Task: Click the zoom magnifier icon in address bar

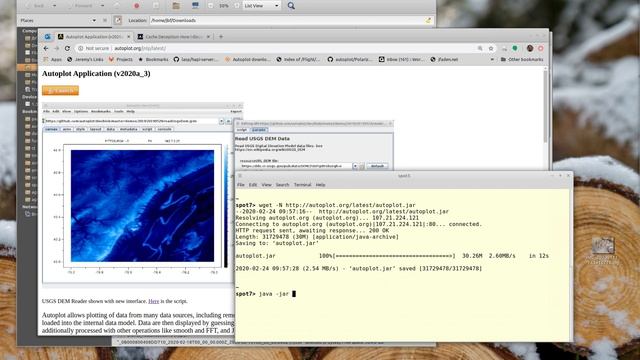Action: [480, 48]
